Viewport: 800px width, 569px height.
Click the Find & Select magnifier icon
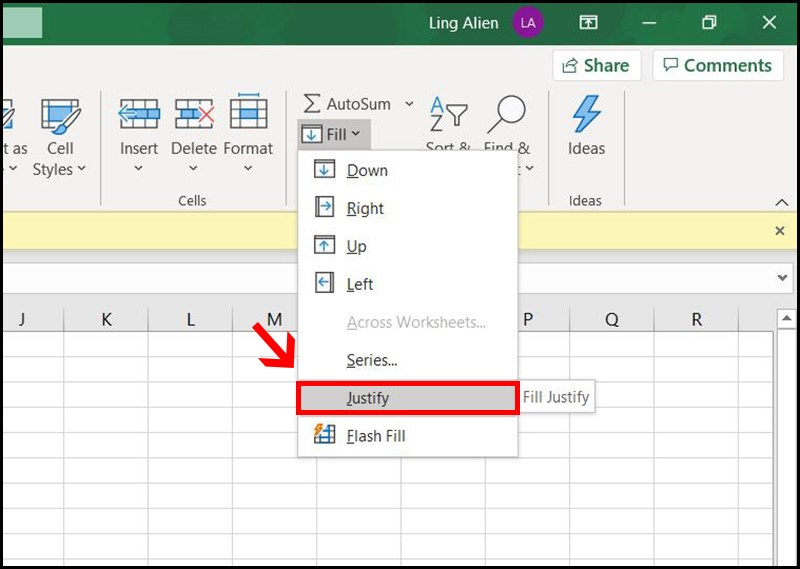(x=506, y=114)
